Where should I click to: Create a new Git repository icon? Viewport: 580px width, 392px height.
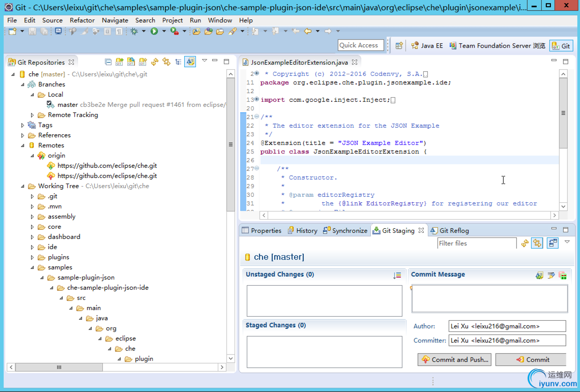(143, 62)
